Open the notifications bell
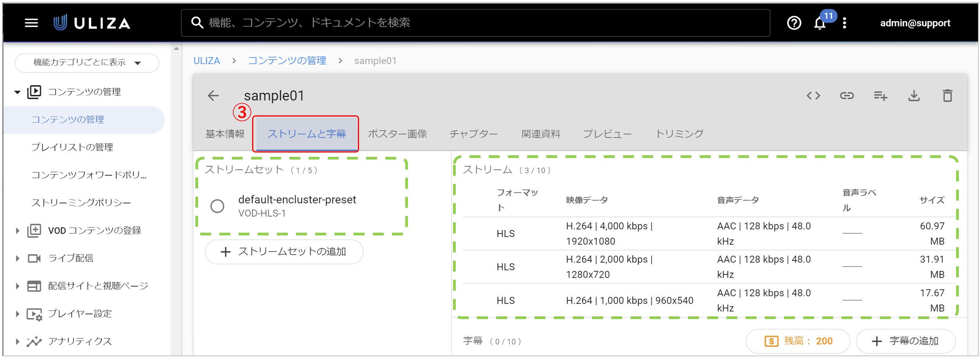The width and height of the screenshot is (980, 359). pos(819,23)
